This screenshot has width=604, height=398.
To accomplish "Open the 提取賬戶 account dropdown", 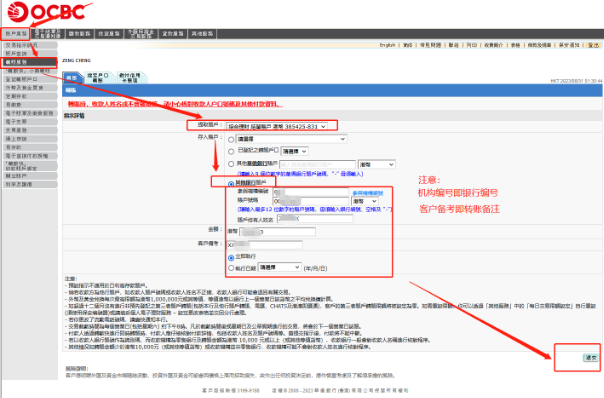I will pyautogui.click(x=277, y=126).
